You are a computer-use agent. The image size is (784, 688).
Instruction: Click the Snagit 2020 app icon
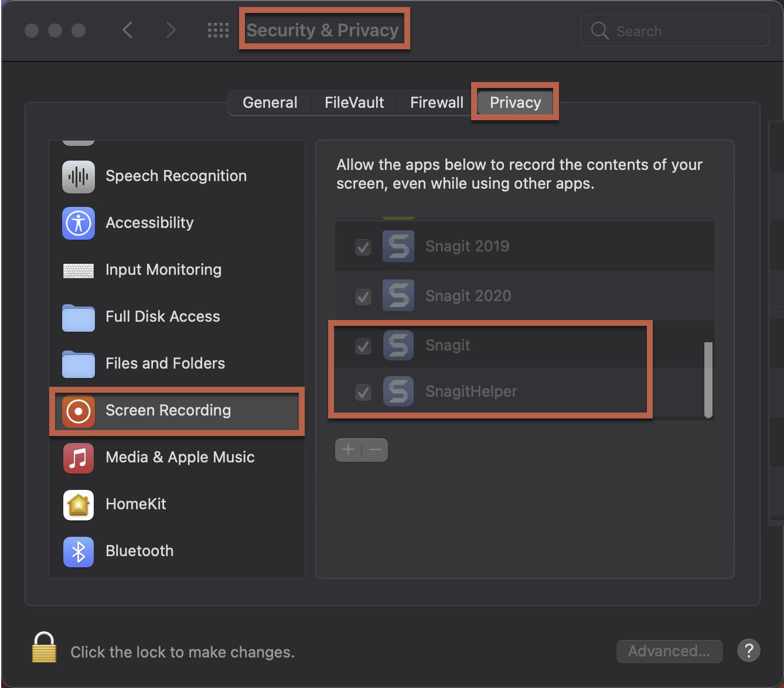[x=398, y=296]
